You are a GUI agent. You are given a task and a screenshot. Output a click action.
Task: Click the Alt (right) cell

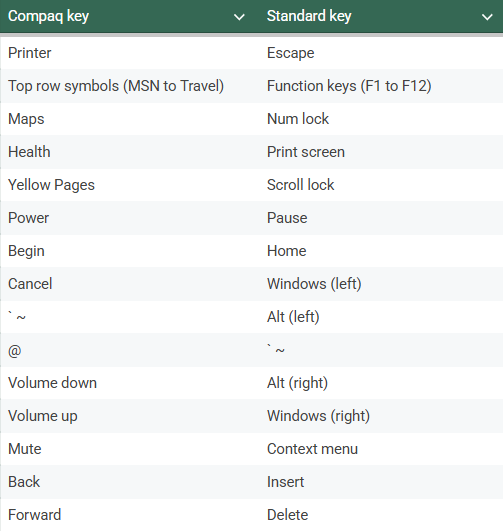[381, 383]
